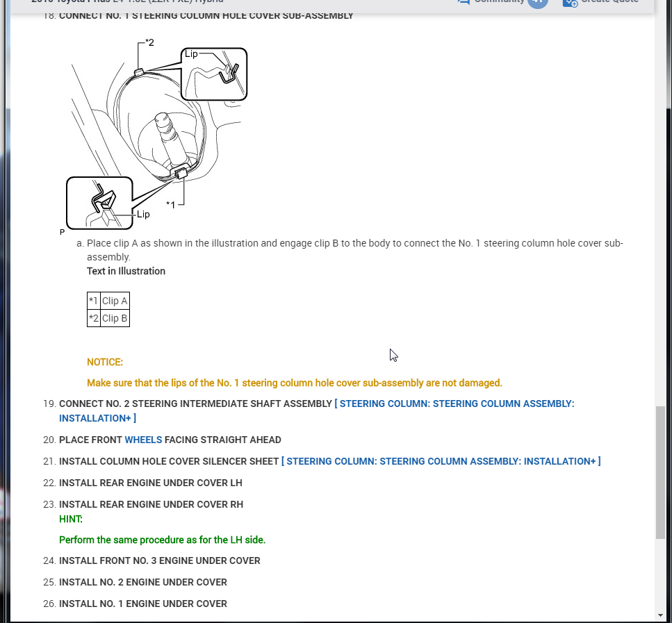Click the 'Place clip A as shown' instruction paragraph
This screenshot has width=672, height=623.
[x=355, y=250]
